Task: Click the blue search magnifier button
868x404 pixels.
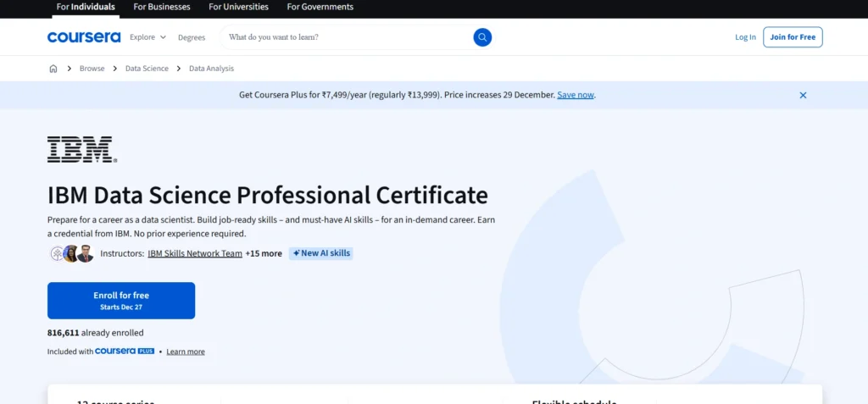Action: point(482,37)
